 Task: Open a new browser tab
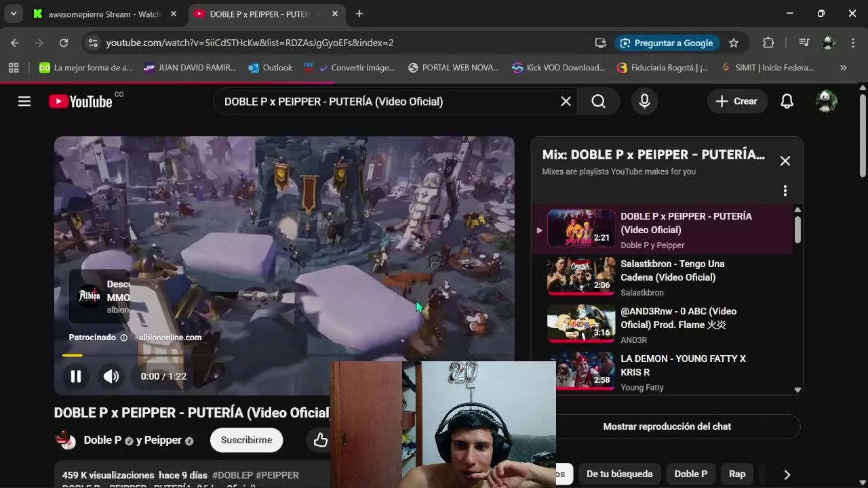(x=359, y=14)
